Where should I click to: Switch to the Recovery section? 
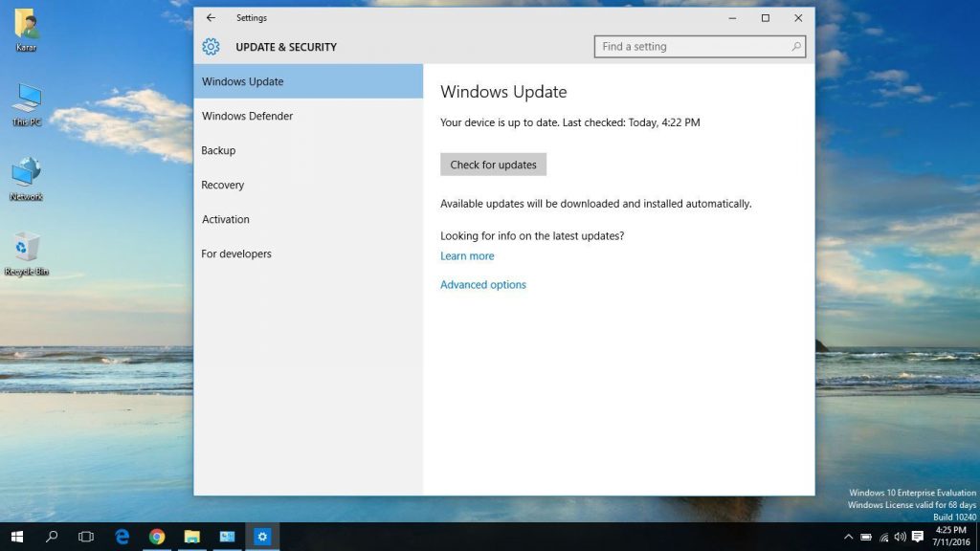(x=223, y=185)
